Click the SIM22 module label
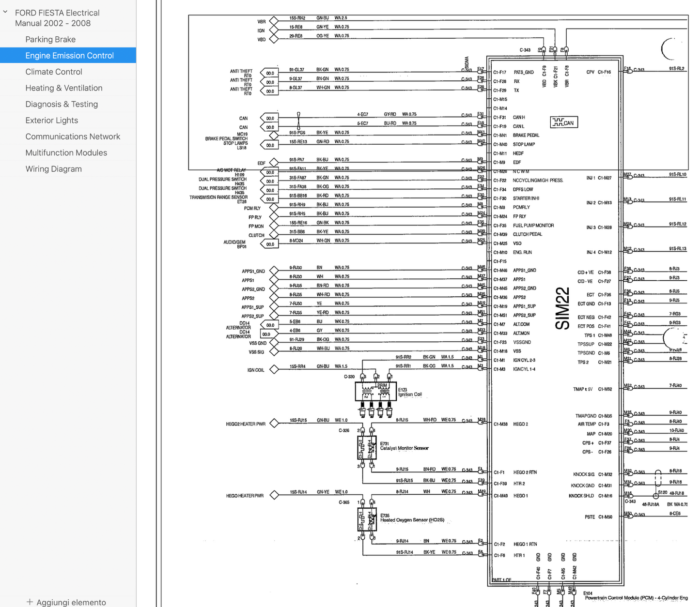Image resolution: width=700 pixels, height=607 pixels. [x=562, y=309]
